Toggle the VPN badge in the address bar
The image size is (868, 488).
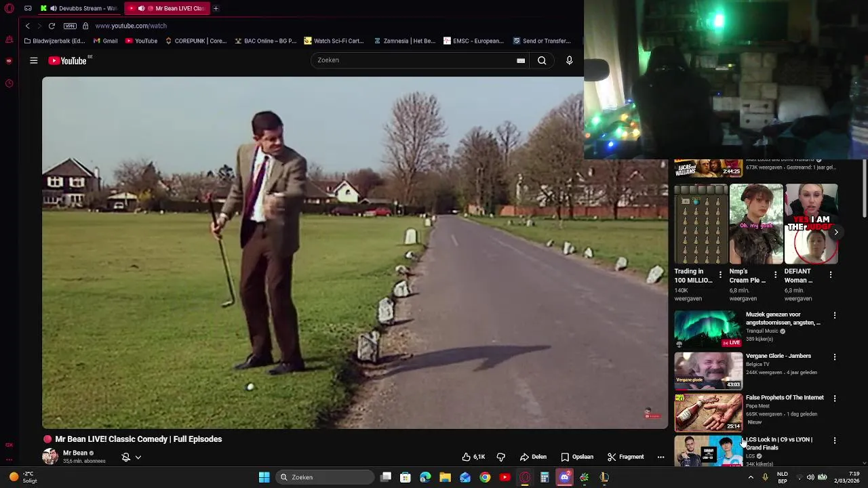70,26
